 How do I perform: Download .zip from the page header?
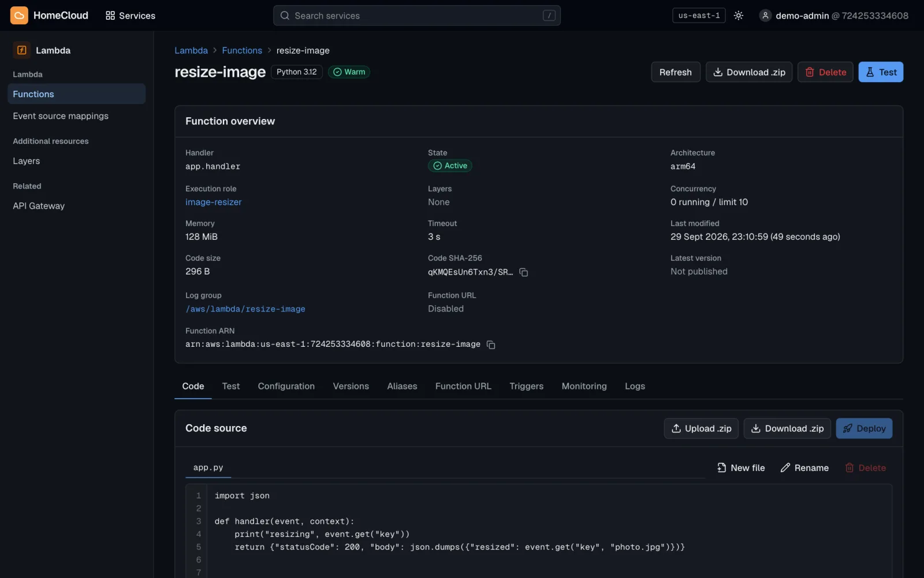click(749, 72)
